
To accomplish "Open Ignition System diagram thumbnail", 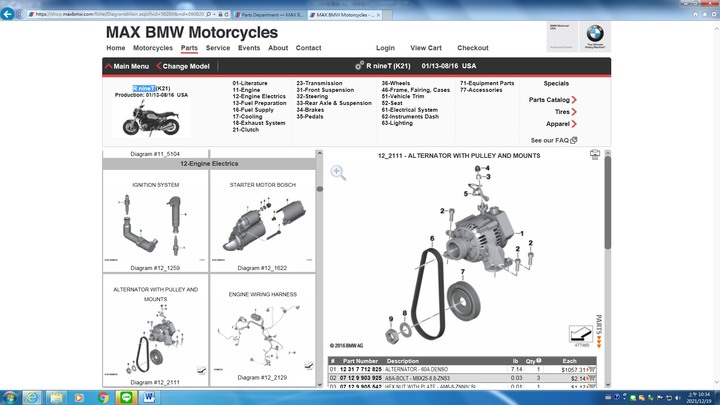I will click(156, 221).
